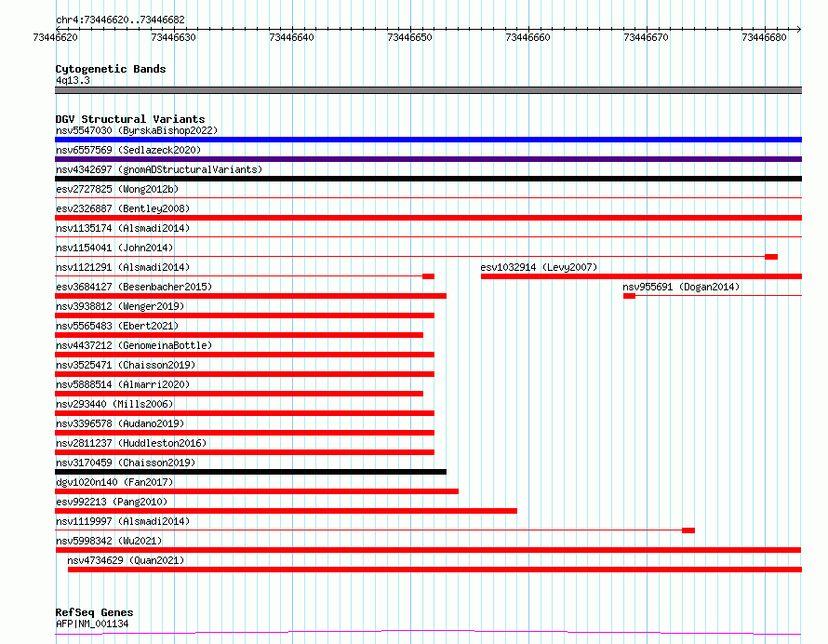828x644 pixels.
Task: Click nsv1154041 (John2014) label
Action: click(114, 248)
